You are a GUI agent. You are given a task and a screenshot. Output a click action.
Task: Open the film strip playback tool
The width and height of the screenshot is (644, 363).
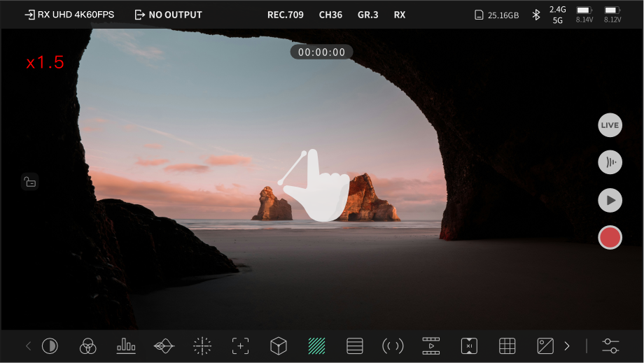[430, 346]
